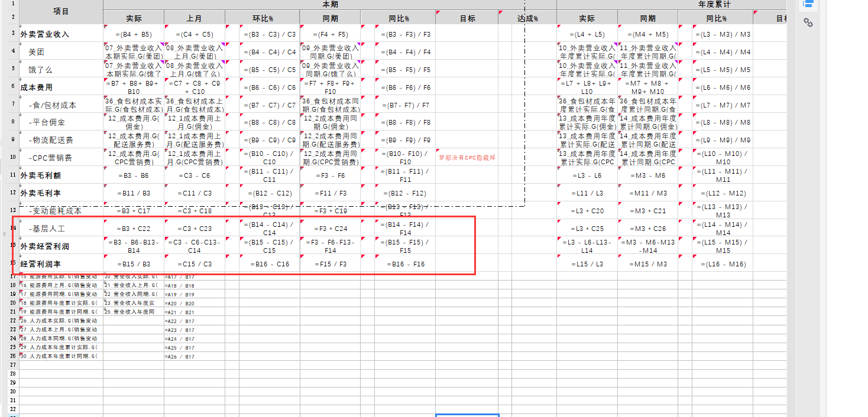The image size is (868, 417).
Task: Click cell with formula =A22 / B17
Action: point(195,321)
